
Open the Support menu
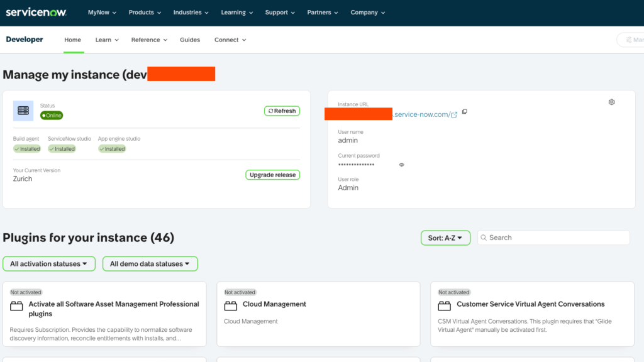pos(280,13)
